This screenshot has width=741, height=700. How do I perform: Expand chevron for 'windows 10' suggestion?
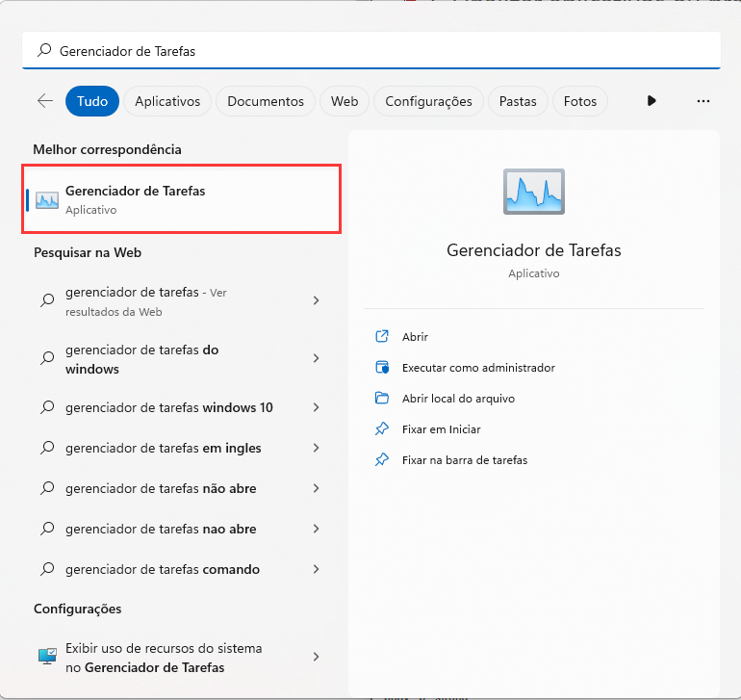click(x=317, y=407)
